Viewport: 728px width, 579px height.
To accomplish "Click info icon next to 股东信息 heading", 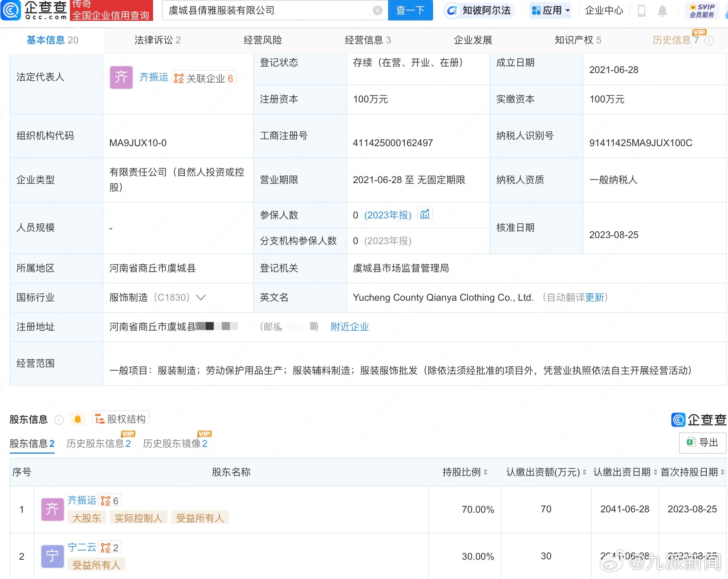I will tap(59, 420).
